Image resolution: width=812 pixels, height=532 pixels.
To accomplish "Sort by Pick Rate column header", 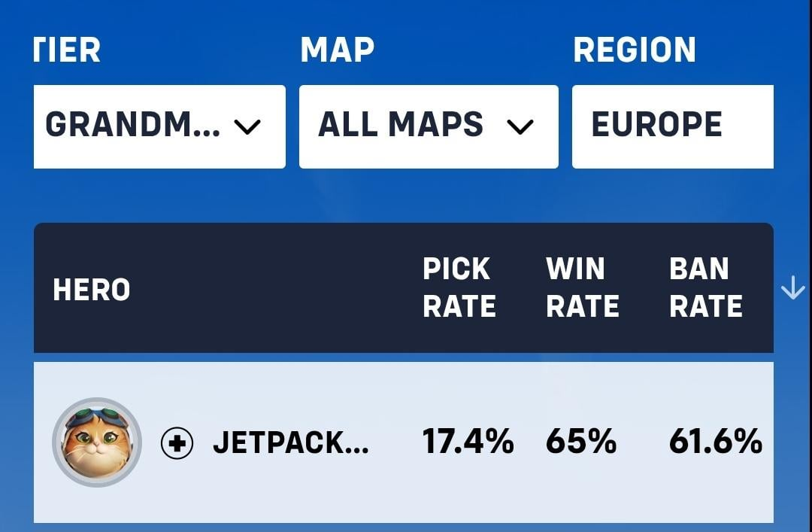I will pyautogui.click(x=459, y=287).
